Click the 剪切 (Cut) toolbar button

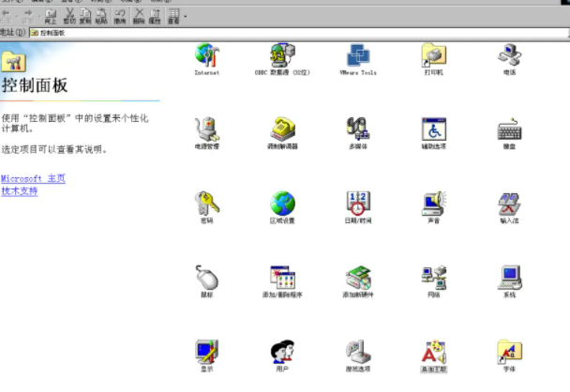tap(69, 17)
